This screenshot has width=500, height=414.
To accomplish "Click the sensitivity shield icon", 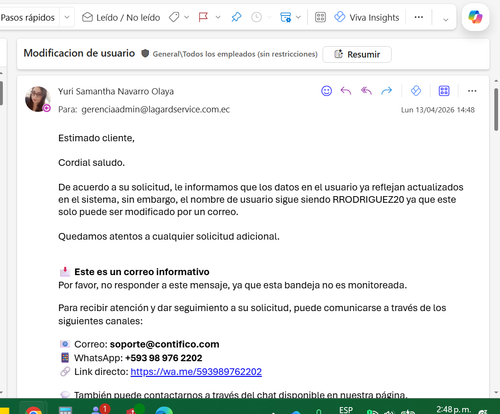I will [145, 53].
